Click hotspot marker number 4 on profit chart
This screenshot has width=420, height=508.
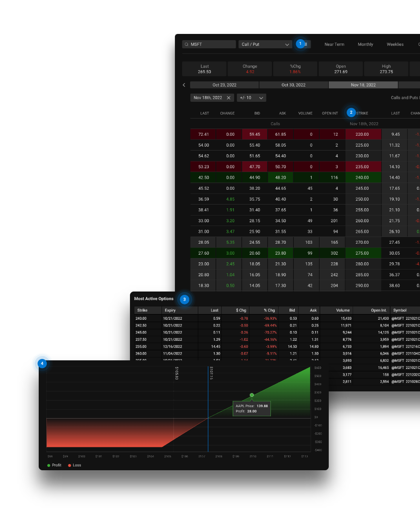click(42, 364)
